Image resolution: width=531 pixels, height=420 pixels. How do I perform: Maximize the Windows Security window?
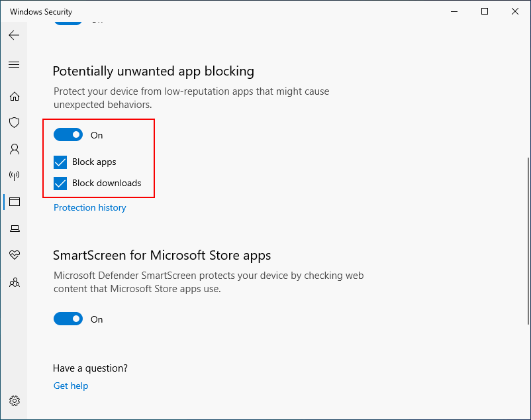484,11
